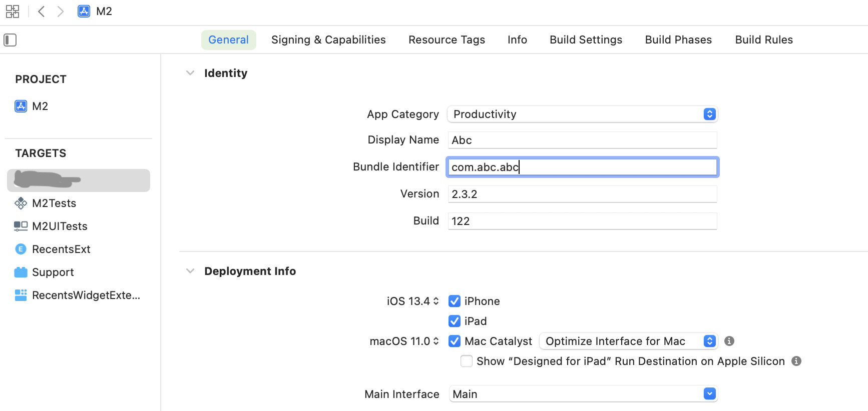868x411 pixels.
Task: Click info icon next to Optimize Interface
Action: 729,341
